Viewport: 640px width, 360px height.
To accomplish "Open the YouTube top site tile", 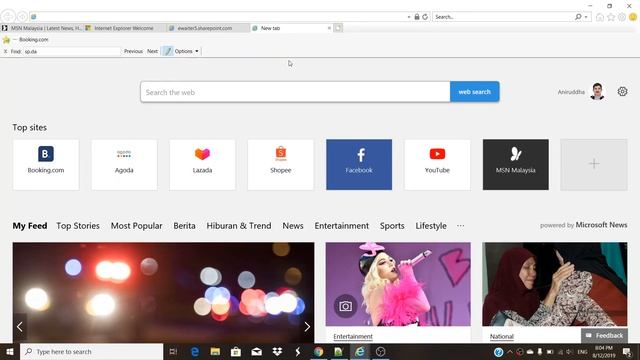I will [x=437, y=164].
